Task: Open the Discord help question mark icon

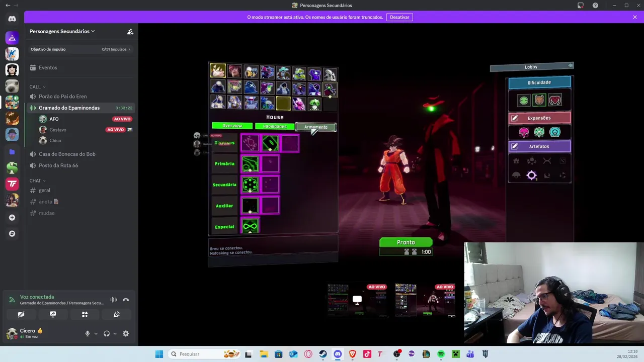Action: point(595,6)
